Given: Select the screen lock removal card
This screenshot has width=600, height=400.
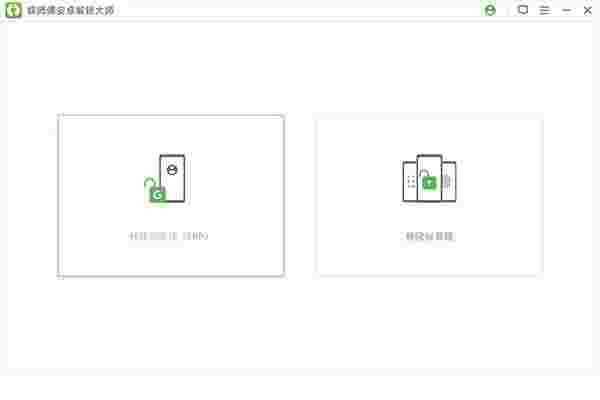Looking at the screenshot, I should click(429, 196).
